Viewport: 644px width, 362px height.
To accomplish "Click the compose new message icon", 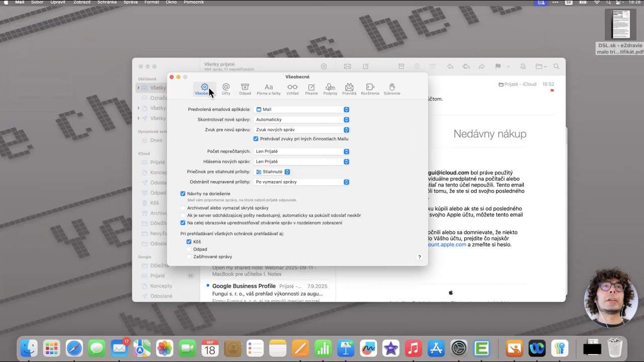I will (366, 66).
